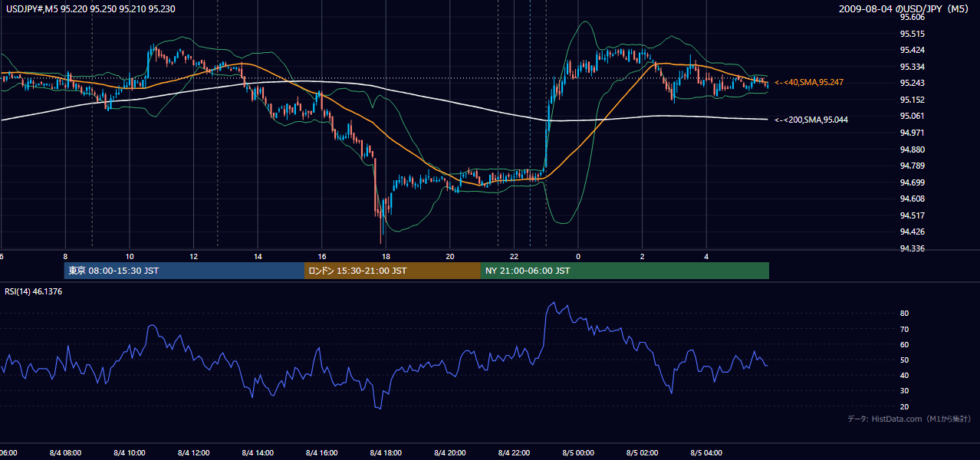The height and width of the screenshot is (460, 980).
Task: Click the 94.789 price axis label
Action: pyautogui.click(x=912, y=166)
